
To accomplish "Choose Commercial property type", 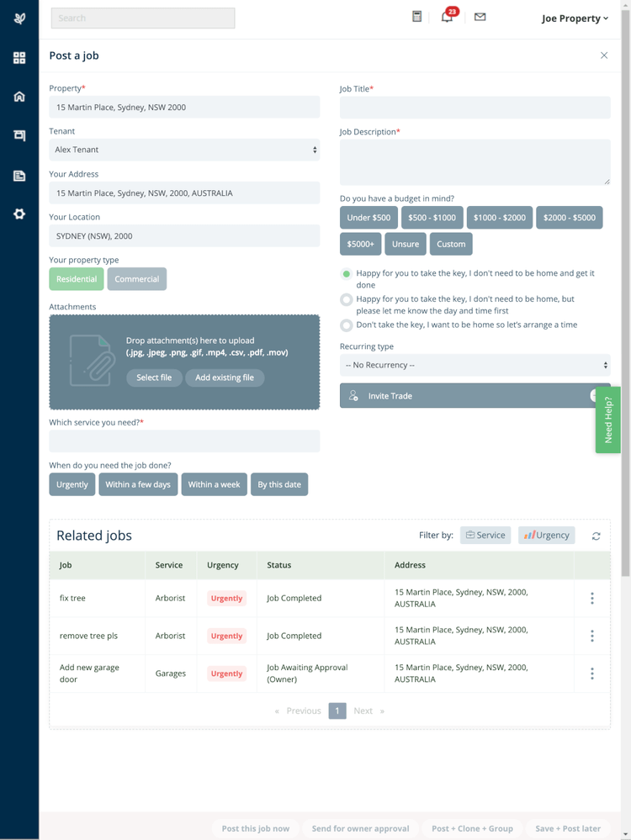I will (136, 279).
